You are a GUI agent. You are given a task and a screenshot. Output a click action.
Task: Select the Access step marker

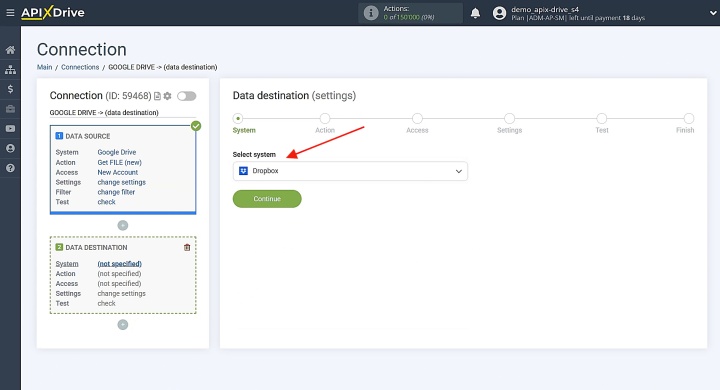(417, 119)
